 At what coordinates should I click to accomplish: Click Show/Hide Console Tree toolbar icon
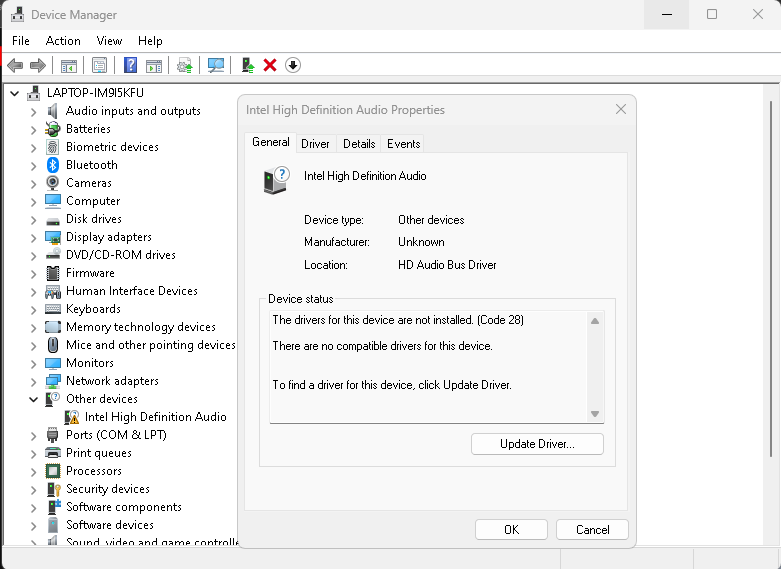point(69,65)
